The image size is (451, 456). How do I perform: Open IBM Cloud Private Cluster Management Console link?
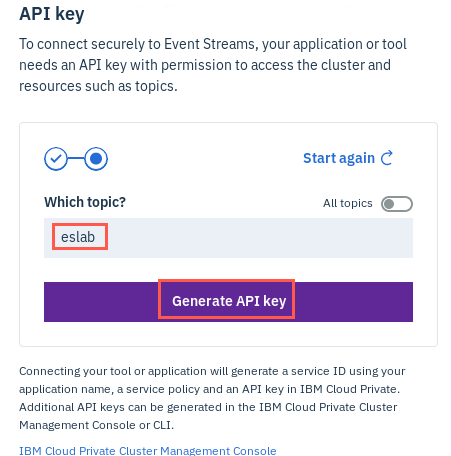click(x=148, y=451)
